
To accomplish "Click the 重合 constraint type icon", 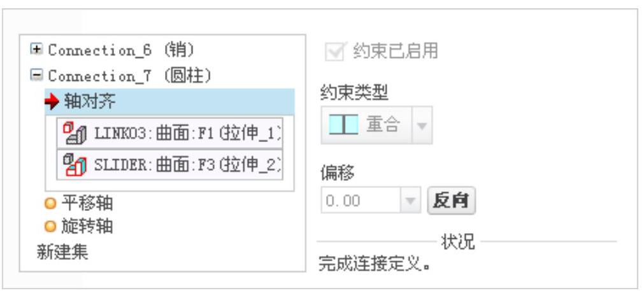I will pos(343,124).
